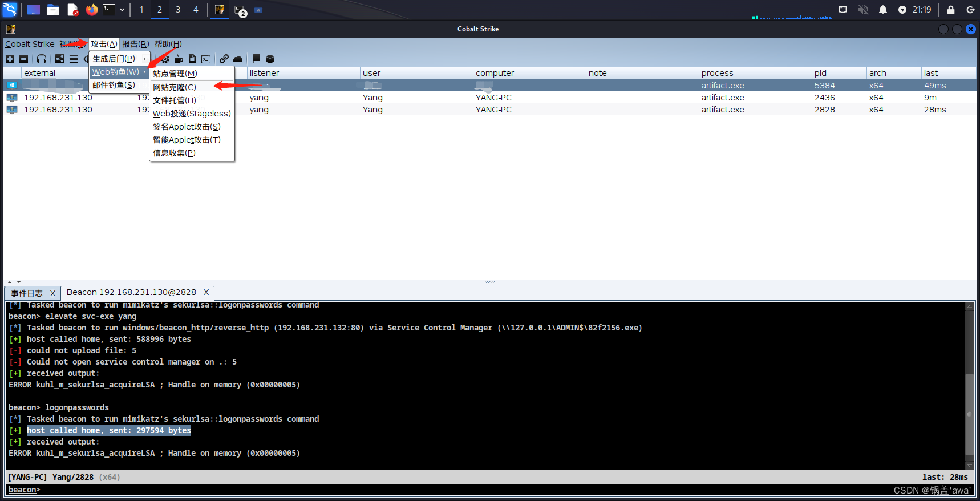Open the Kali applications menu
Viewport: 980px width, 501px height.
coord(10,10)
